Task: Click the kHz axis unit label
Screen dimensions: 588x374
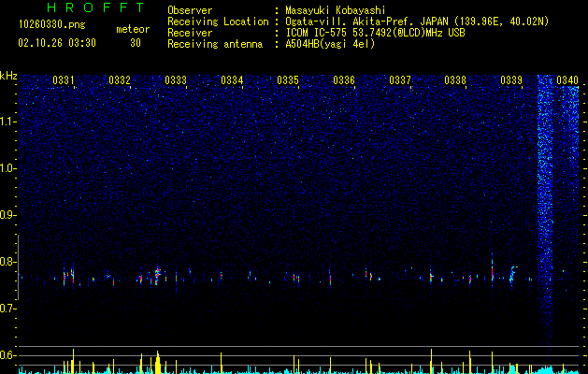Action: point(8,76)
